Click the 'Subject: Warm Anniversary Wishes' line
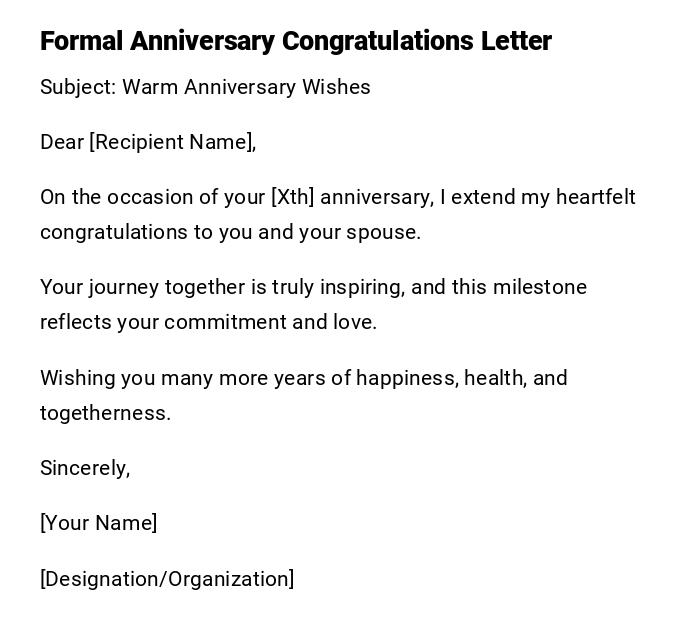 pyautogui.click(x=205, y=87)
